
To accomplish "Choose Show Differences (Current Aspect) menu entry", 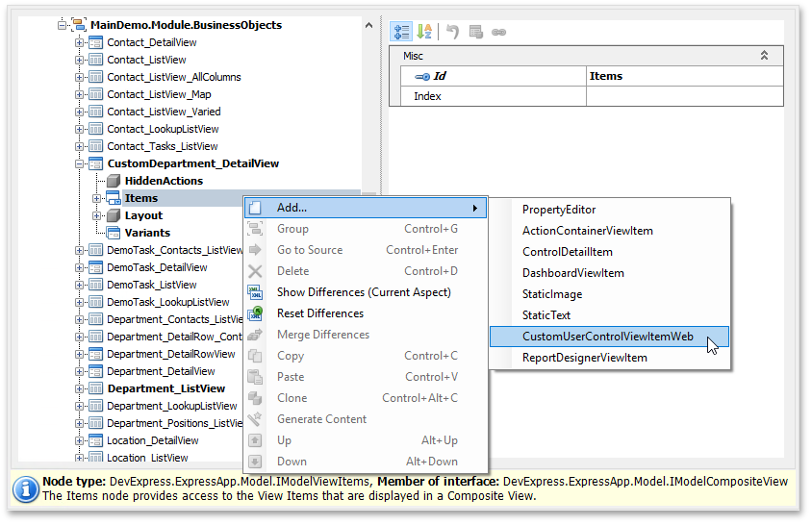I will (364, 292).
